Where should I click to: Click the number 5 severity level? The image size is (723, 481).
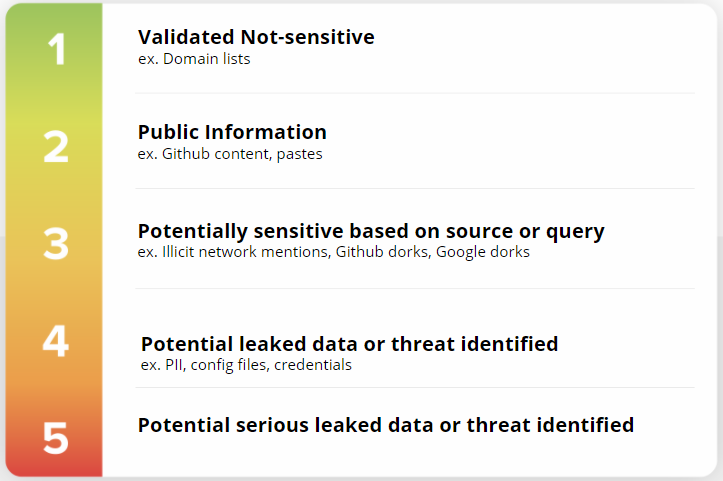click(56, 438)
